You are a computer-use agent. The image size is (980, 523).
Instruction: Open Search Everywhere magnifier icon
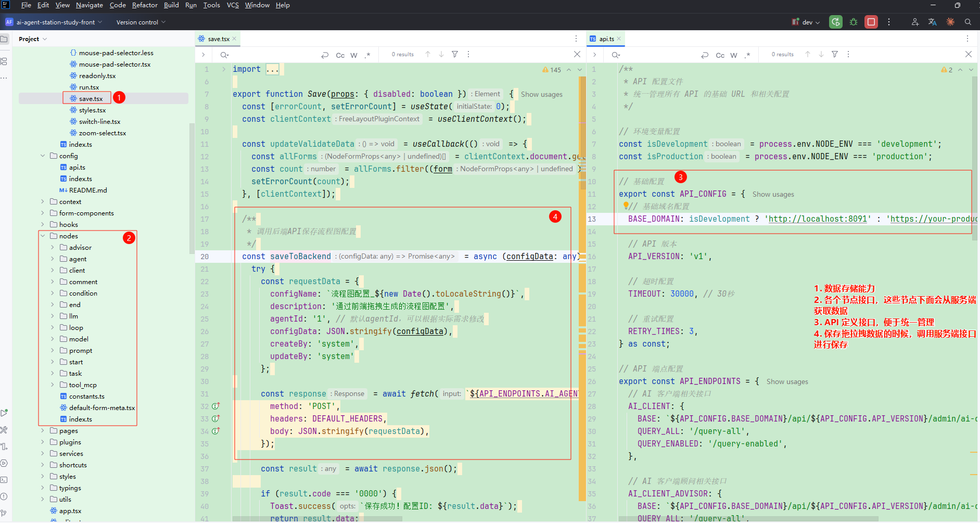pyautogui.click(x=968, y=22)
